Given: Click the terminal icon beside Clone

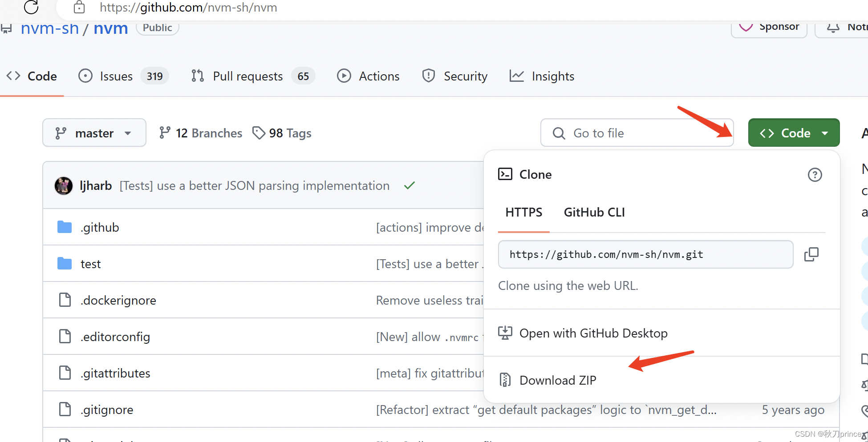Looking at the screenshot, I should 505,174.
